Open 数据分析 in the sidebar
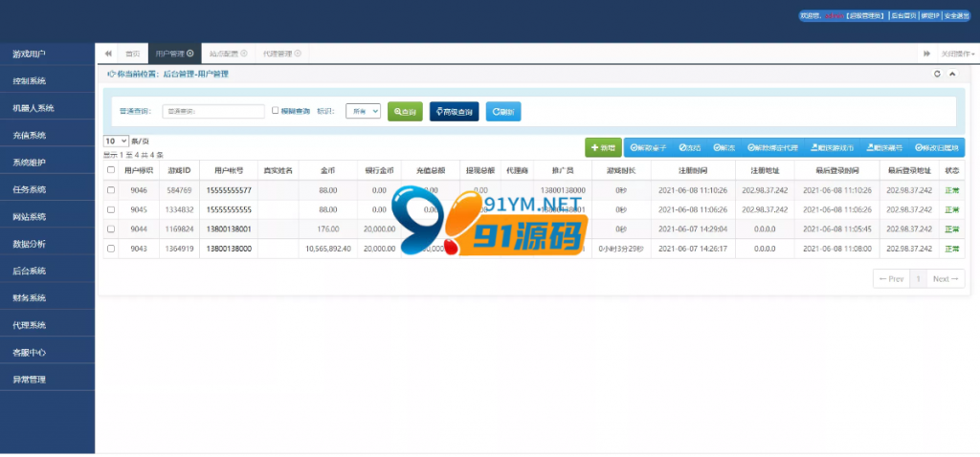 point(48,244)
